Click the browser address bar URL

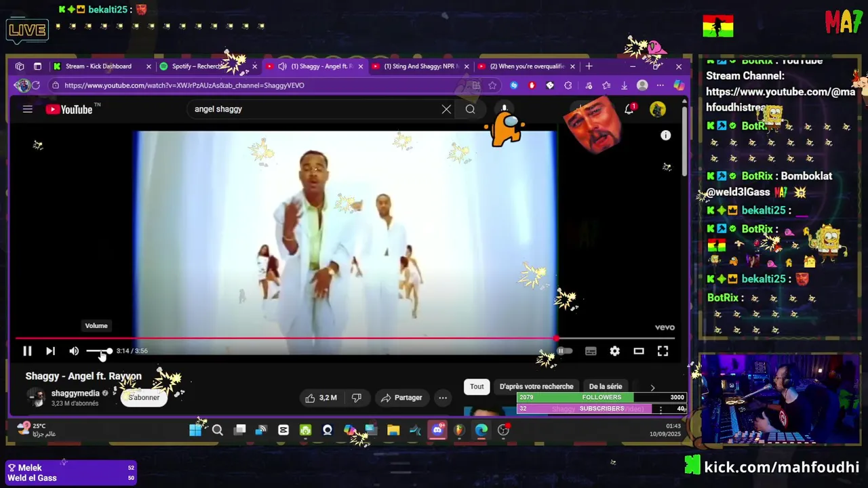[x=184, y=85]
